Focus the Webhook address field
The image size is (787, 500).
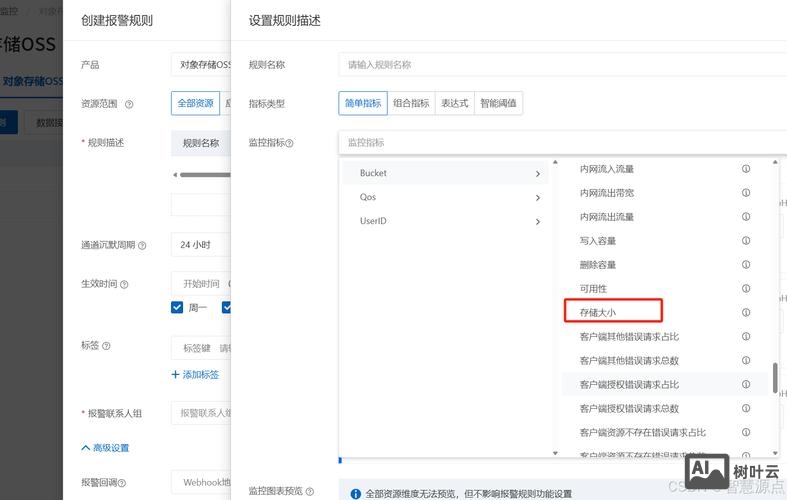[x=201, y=482]
